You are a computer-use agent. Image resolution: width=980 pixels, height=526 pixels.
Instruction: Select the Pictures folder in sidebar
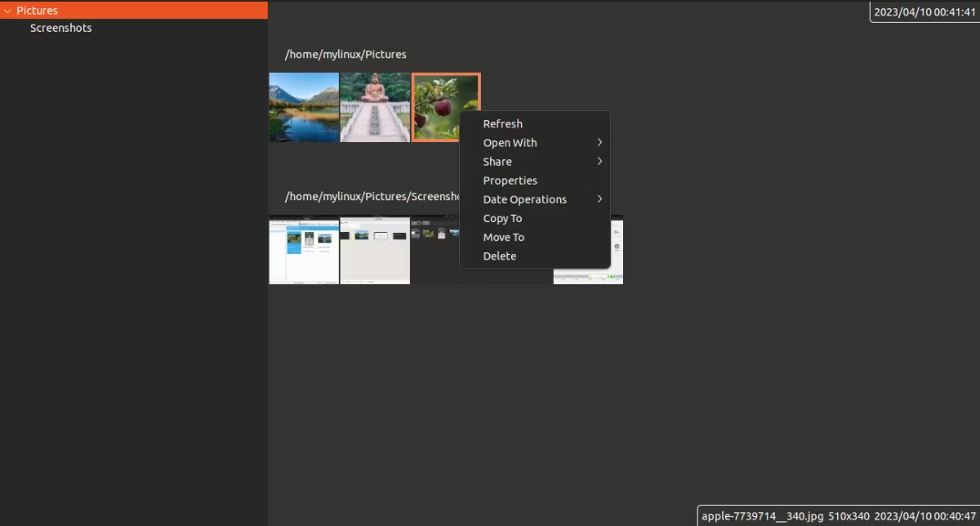[x=134, y=11]
